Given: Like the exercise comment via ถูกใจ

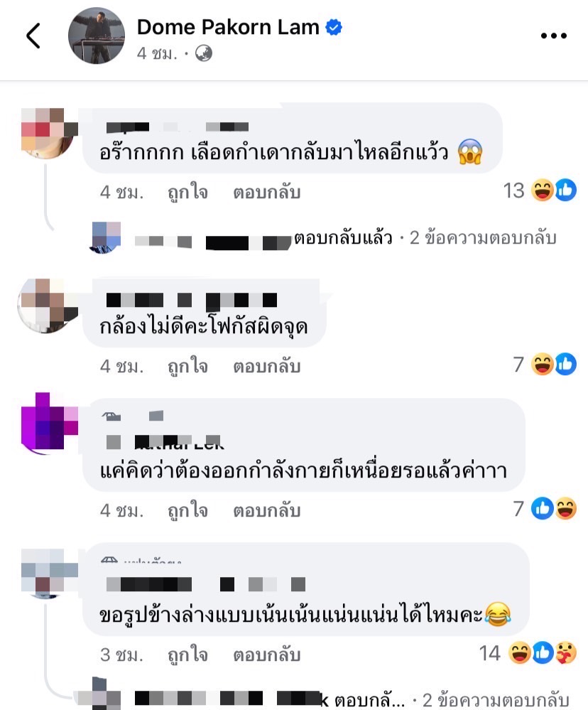Looking at the screenshot, I should (x=187, y=510).
